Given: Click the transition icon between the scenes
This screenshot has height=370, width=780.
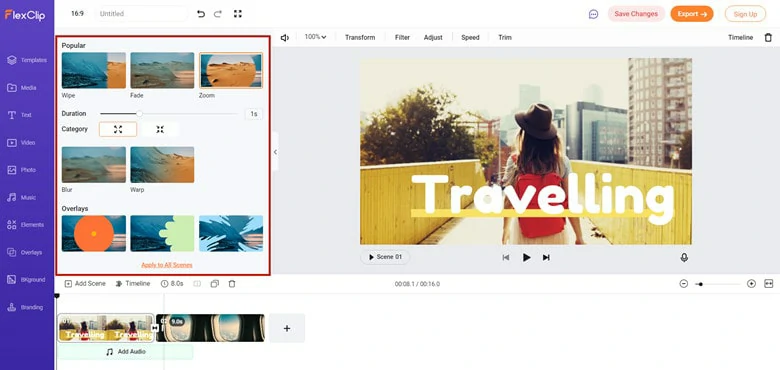Looking at the screenshot, I should point(155,328).
